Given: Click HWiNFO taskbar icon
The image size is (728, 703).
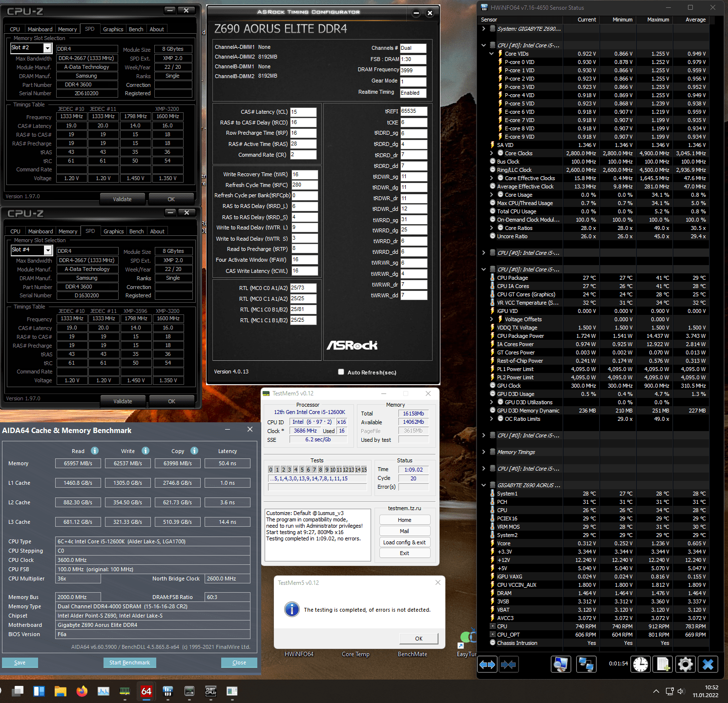Looking at the screenshot, I should coord(167,691).
